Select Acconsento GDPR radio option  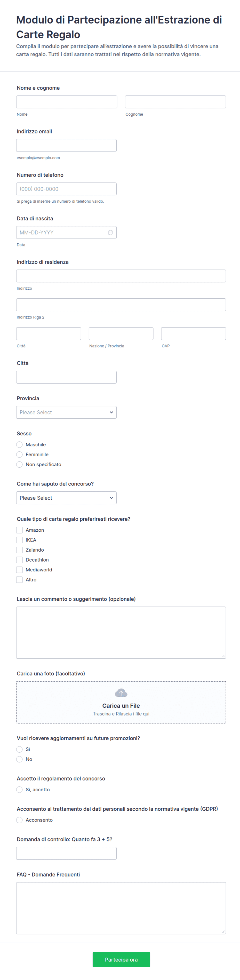(19, 820)
